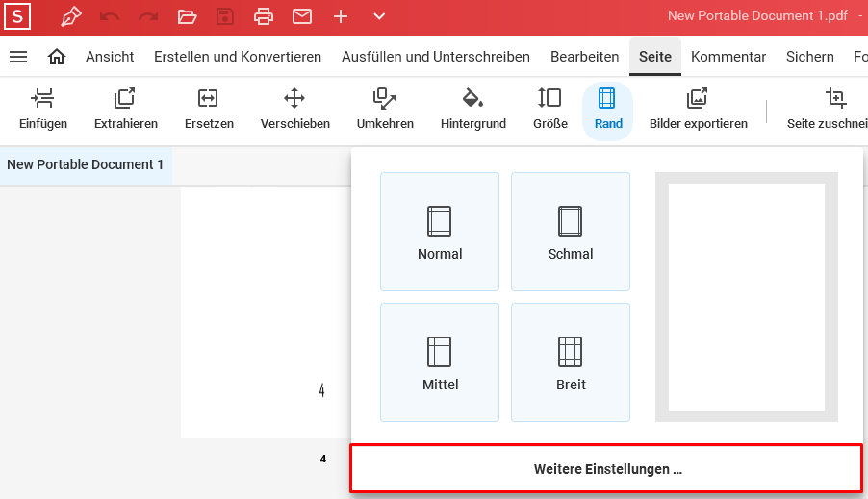Toggle the Rand margin dropdown
The width and height of the screenshot is (868, 499).
[608, 112]
